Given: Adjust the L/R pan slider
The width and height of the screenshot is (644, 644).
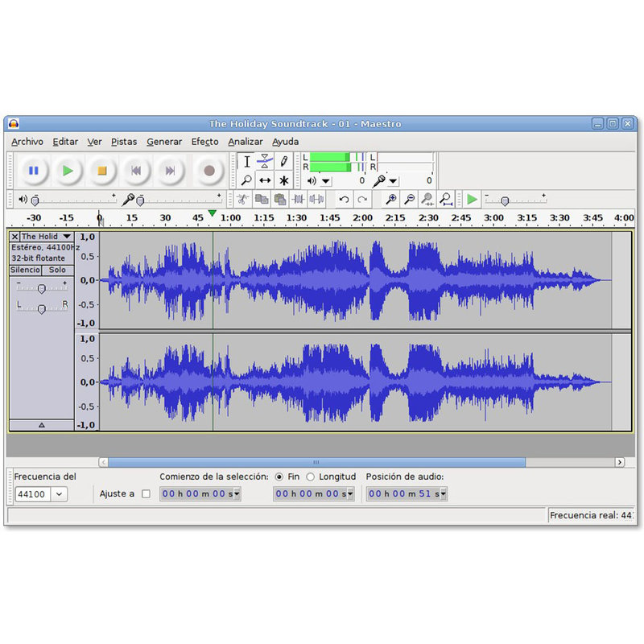Looking at the screenshot, I should (43, 308).
